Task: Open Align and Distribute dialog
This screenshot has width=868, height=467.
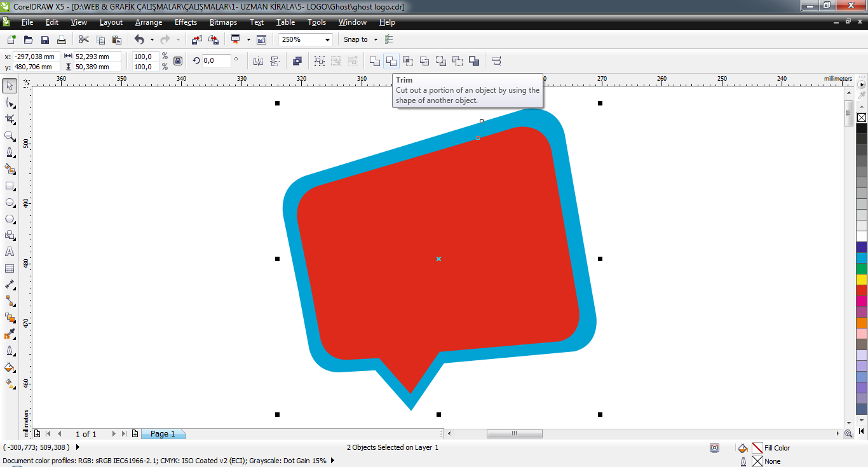Action: [x=497, y=61]
